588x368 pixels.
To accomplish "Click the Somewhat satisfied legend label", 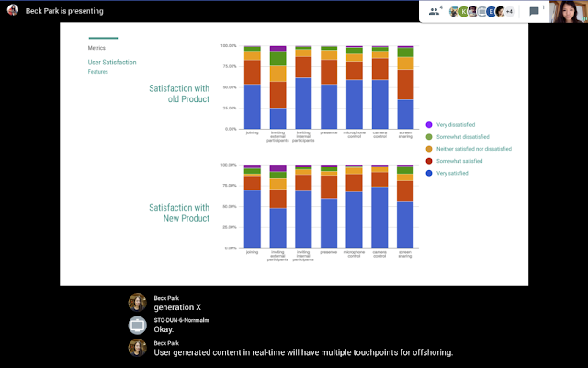I will [x=458, y=160].
